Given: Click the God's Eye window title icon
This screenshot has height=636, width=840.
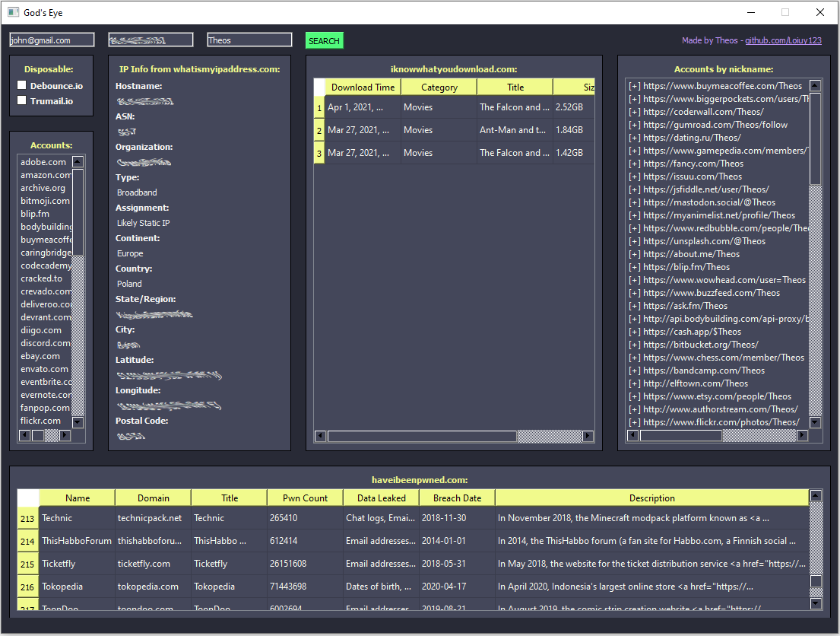Looking at the screenshot, I should coord(14,12).
